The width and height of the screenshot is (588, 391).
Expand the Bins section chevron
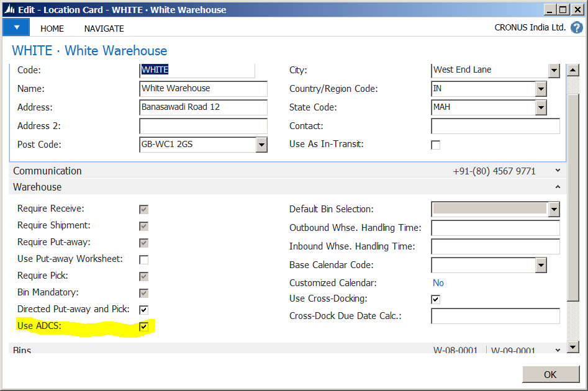pos(558,351)
